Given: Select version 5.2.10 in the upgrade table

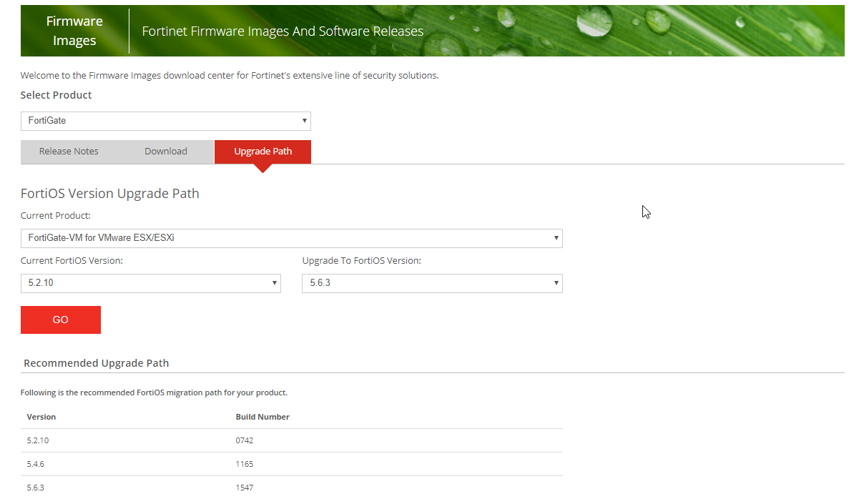Looking at the screenshot, I should click(x=38, y=440).
